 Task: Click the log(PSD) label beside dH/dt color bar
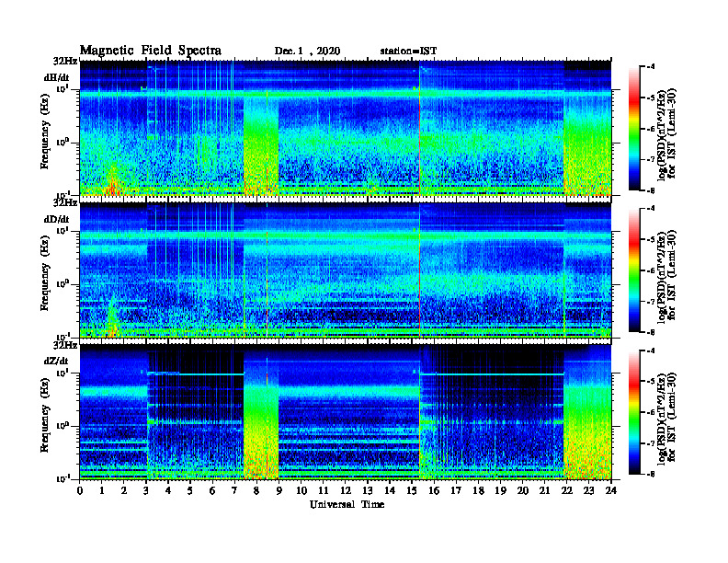(x=666, y=134)
